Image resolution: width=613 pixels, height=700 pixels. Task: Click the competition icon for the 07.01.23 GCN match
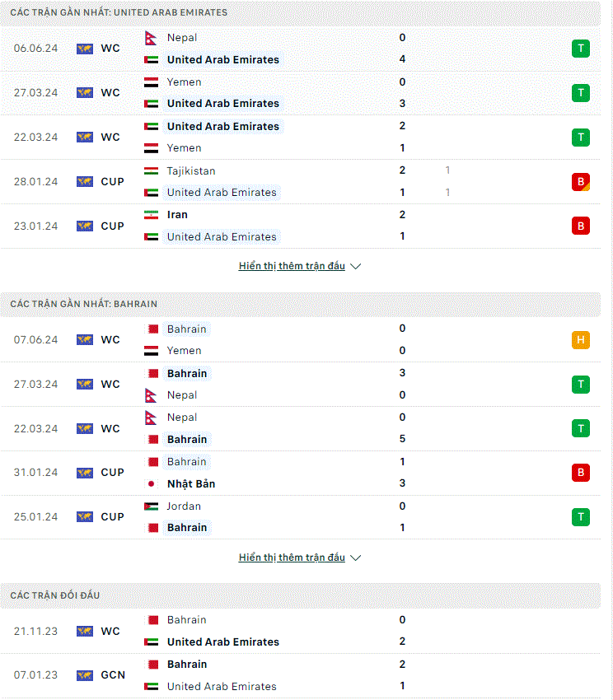[84, 675]
